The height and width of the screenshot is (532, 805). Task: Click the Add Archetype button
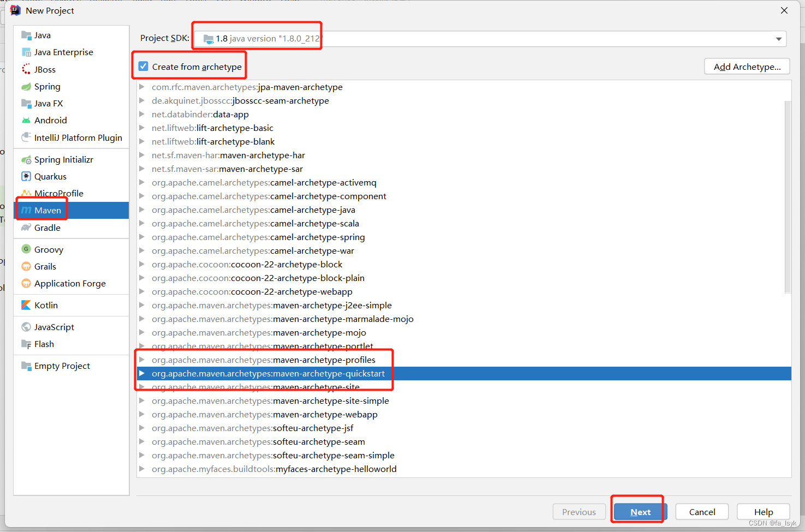coord(747,66)
